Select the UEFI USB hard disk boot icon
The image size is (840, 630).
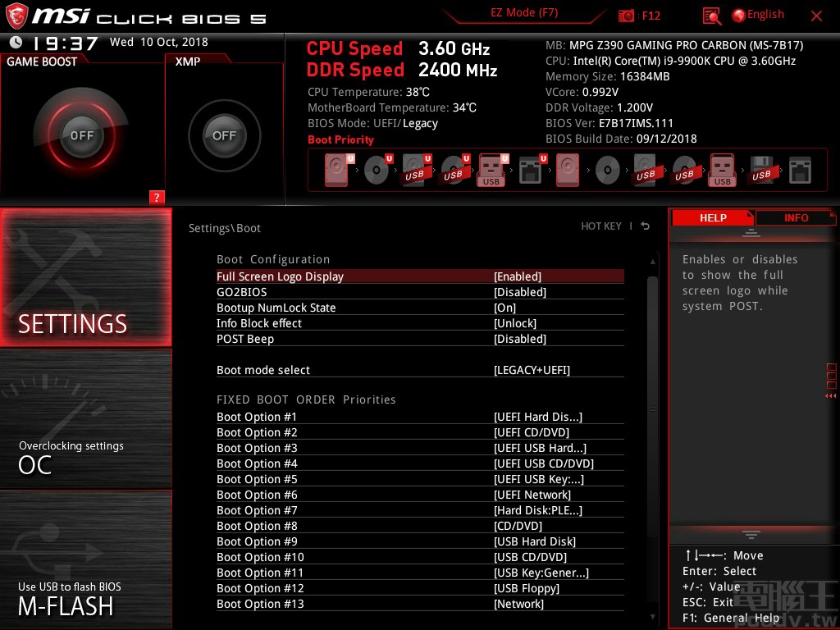pyautogui.click(x=417, y=170)
